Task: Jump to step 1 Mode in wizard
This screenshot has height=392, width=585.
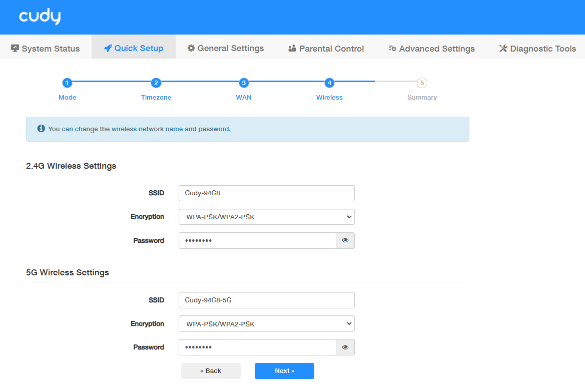Action: coord(67,83)
